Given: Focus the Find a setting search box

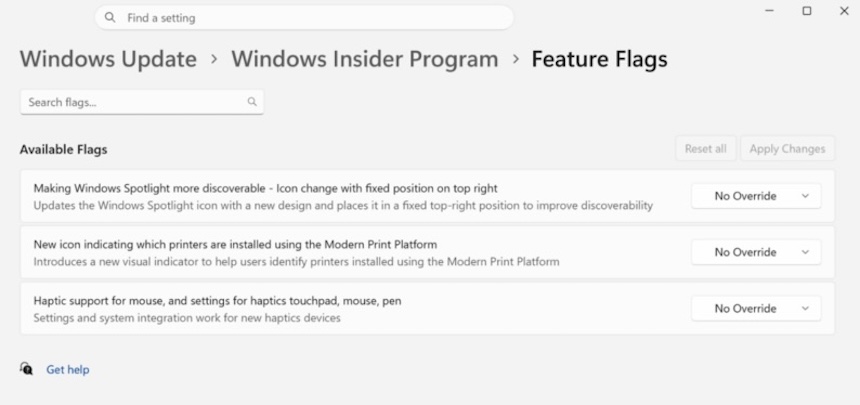Looking at the screenshot, I should tap(310, 18).
